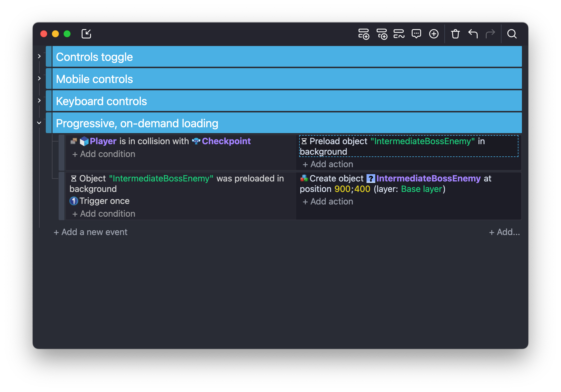The width and height of the screenshot is (561, 392).
Task: Click Add a new event link
Action: coord(91,232)
